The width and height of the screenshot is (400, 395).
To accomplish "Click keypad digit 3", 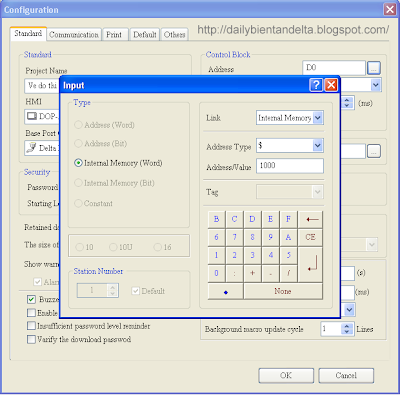I will 252,255.
